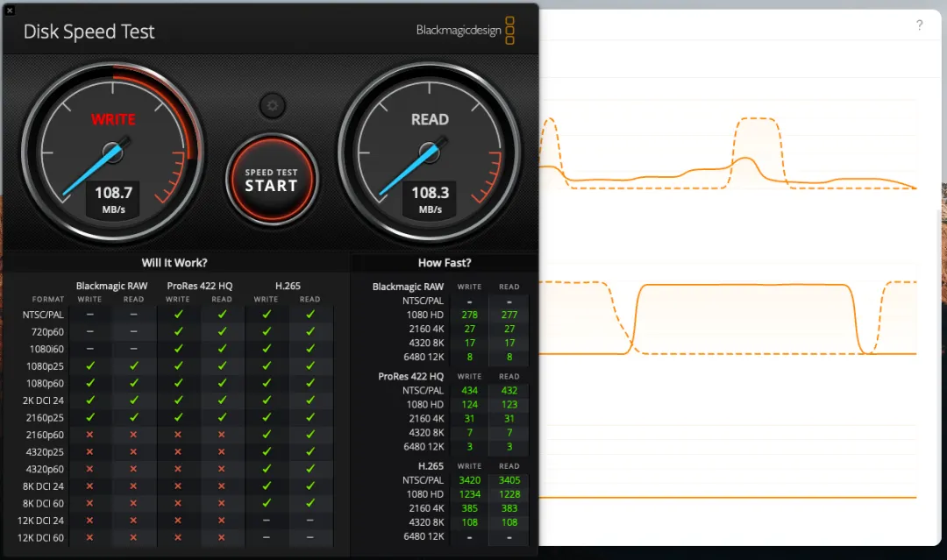Click 8K DCI 60 H.265 read checkmark
947x560 pixels.
click(310, 503)
